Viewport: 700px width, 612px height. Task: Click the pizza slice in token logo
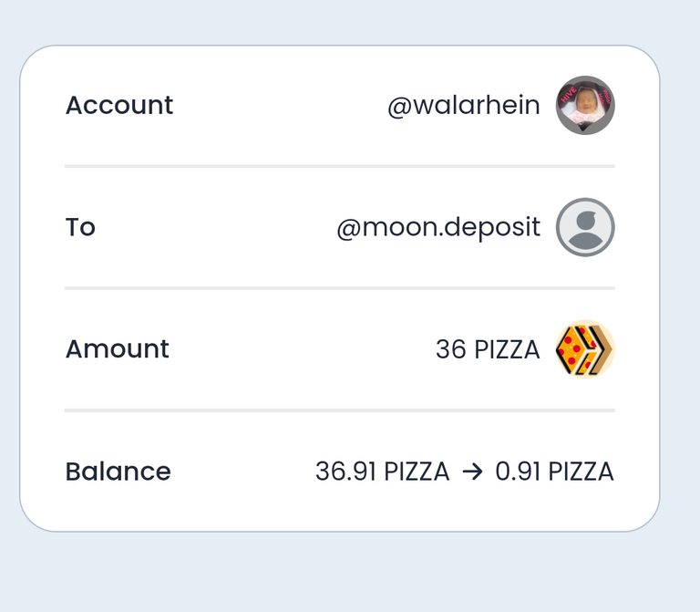(x=570, y=351)
